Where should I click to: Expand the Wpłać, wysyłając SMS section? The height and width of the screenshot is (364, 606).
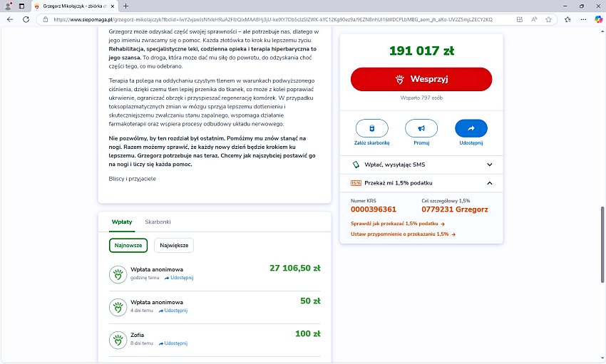490,165
